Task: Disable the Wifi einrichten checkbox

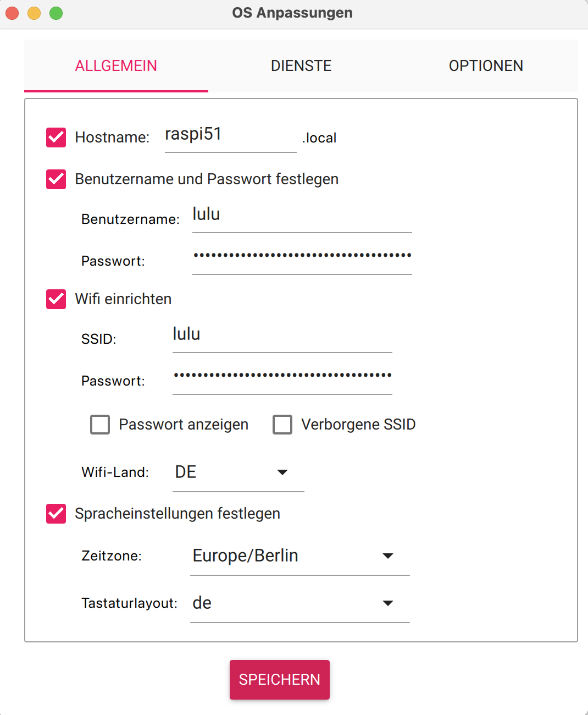Action: 56,299
